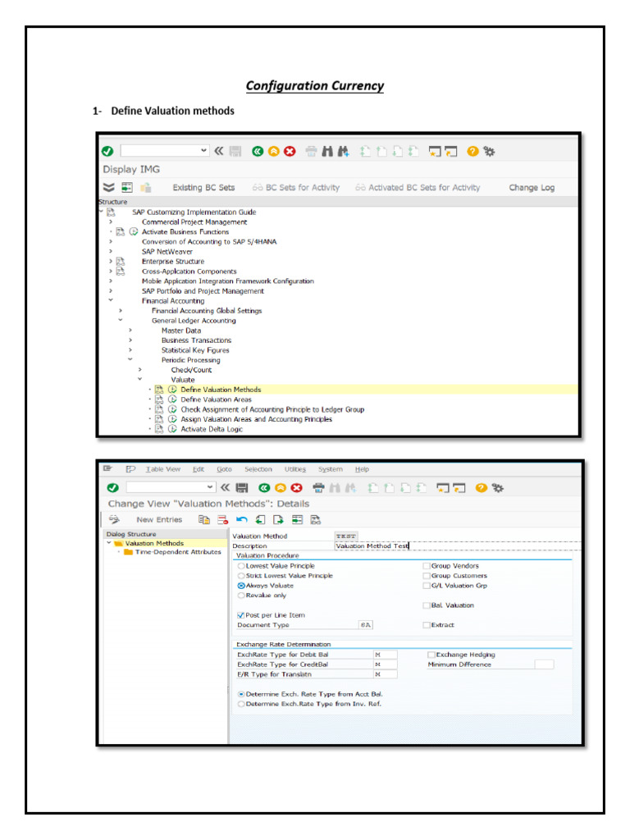Expand Financial Accounting Global Settings node
The width and height of the screenshot is (630, 840).
click(x=121, y=311)
